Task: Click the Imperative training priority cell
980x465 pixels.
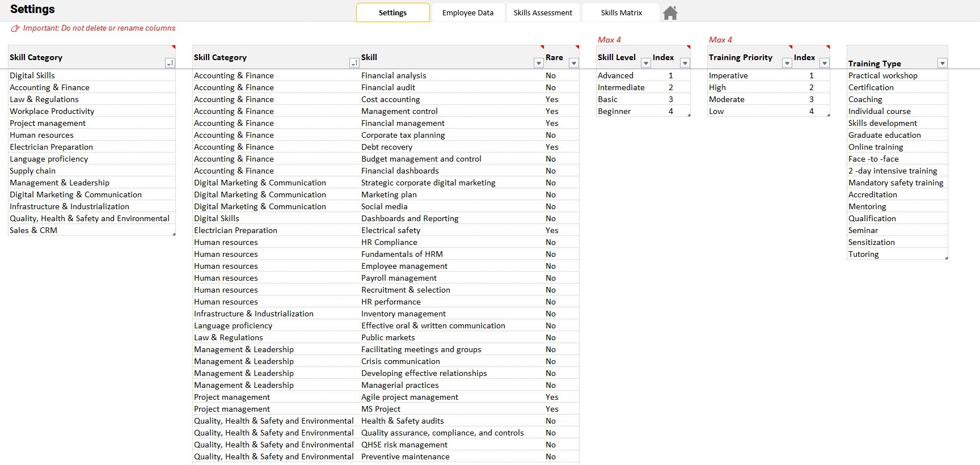Action: [750, 75]
